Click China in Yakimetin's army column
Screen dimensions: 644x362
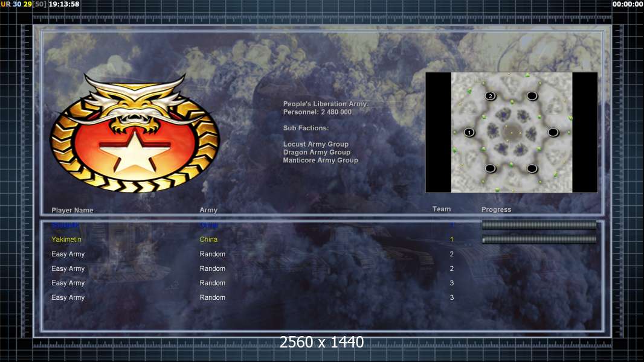pos(208,240)
